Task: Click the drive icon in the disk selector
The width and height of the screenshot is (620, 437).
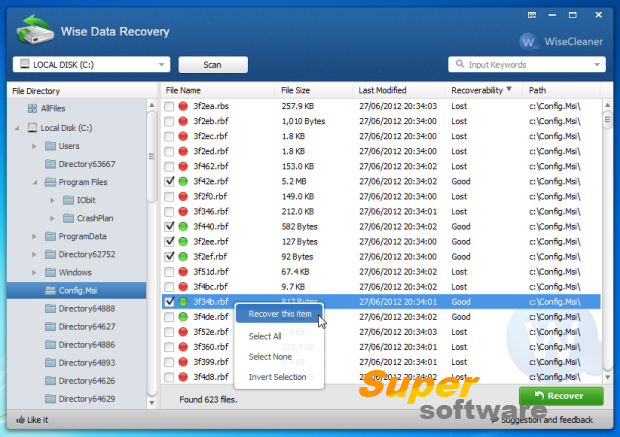Action: [25, 64]
